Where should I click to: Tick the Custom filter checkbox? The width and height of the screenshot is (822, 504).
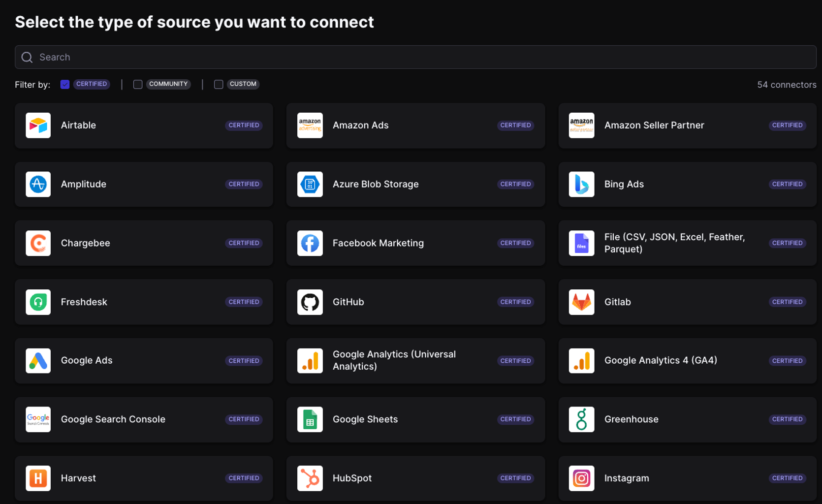click(x=219, y=84)
